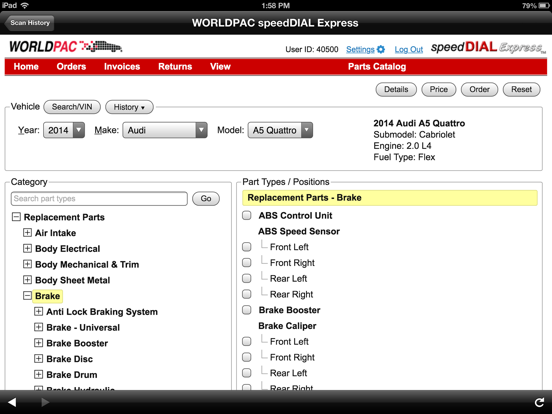The height and width of the screenshot is (414, 552).
Task: Focus the Search part types field
Action: pos(99,199)
